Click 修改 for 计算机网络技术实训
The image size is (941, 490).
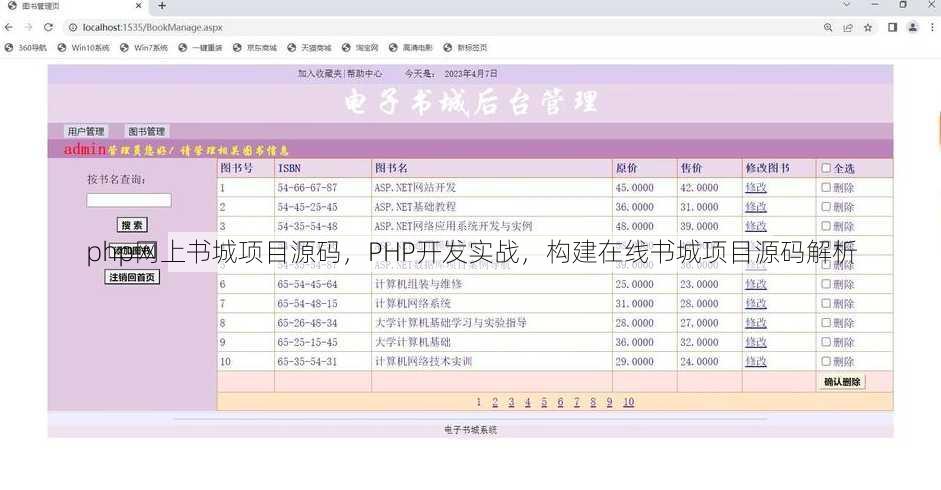click(756, 361)
